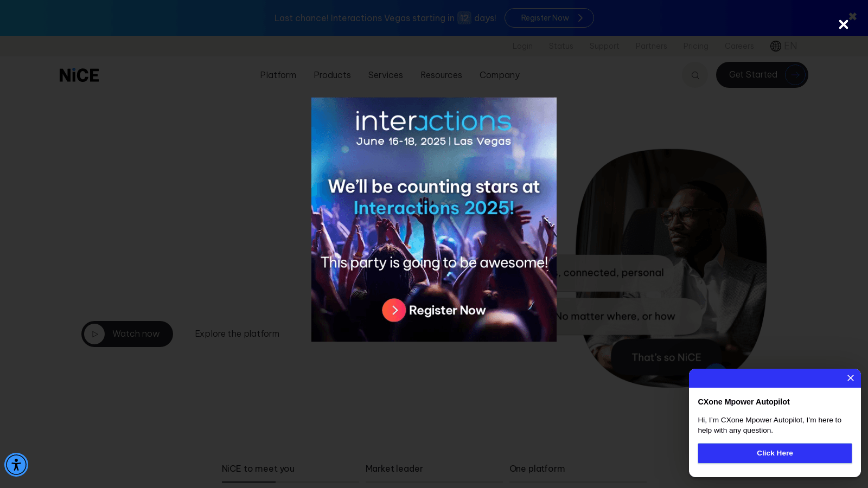Click the NiCE logo
This screenshot has width=868, height=488.
pos(79,75)
